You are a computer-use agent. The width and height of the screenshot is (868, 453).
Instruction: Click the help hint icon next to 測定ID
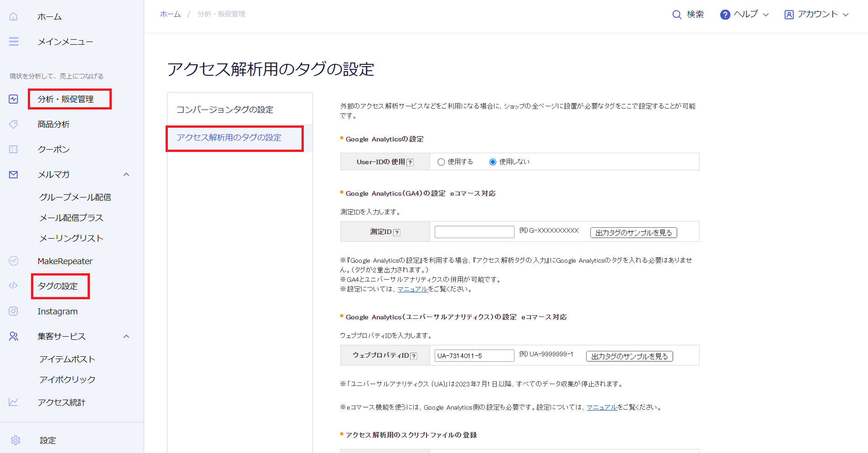397,232
